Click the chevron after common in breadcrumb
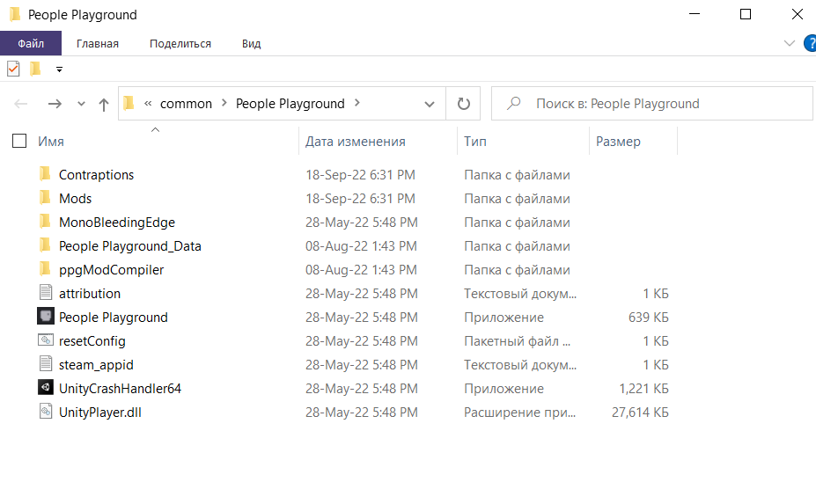 coord(224,103)
